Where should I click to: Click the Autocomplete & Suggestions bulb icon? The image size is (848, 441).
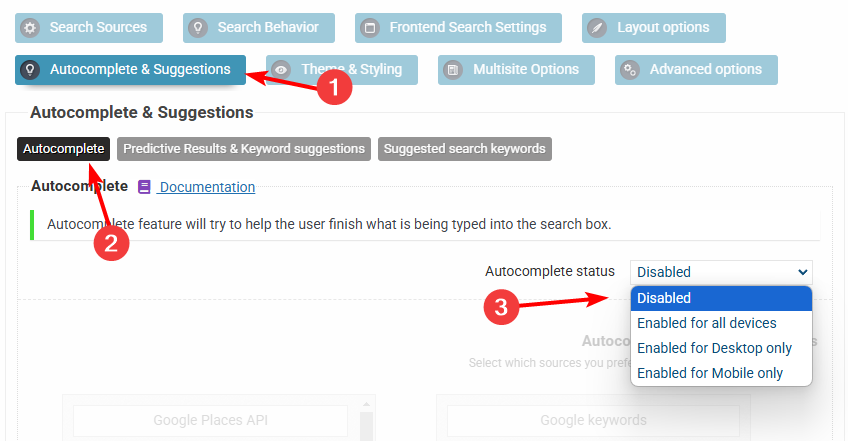click(x=30, y=70)
